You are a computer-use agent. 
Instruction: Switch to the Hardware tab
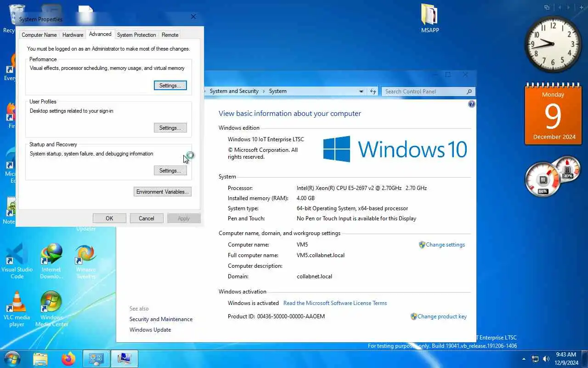pyautogui.click(x=73, y=35)
